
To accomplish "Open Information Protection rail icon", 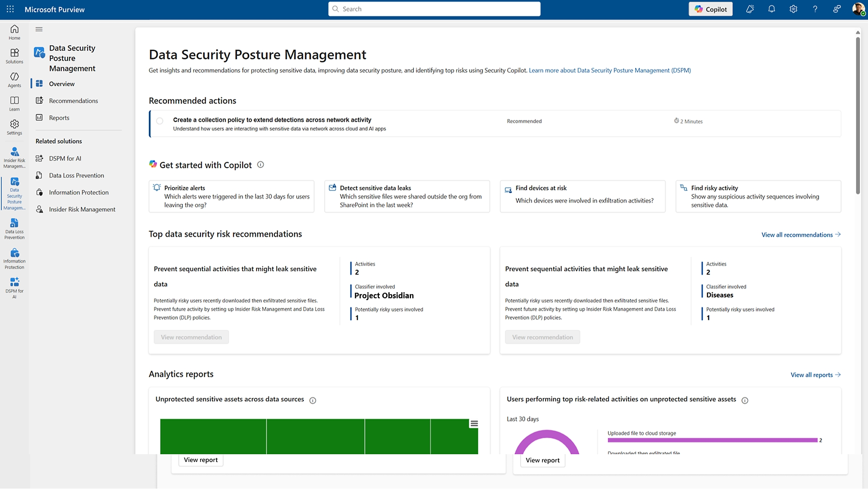I will 14,258.
